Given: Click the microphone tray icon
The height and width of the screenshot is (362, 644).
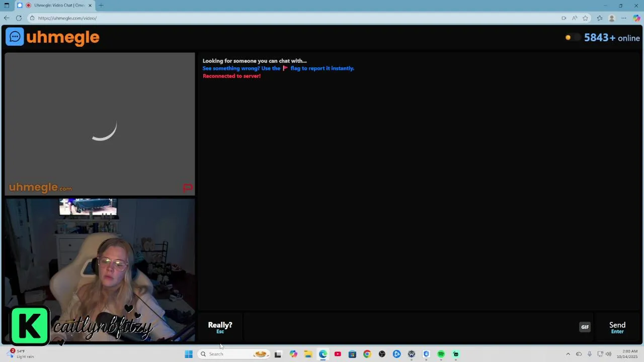Looking at the screenshot, I should pos(589,354).
